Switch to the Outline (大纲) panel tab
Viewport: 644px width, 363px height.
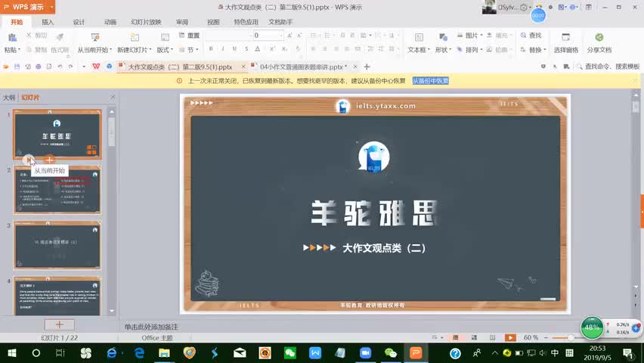(x=8, y=98)
